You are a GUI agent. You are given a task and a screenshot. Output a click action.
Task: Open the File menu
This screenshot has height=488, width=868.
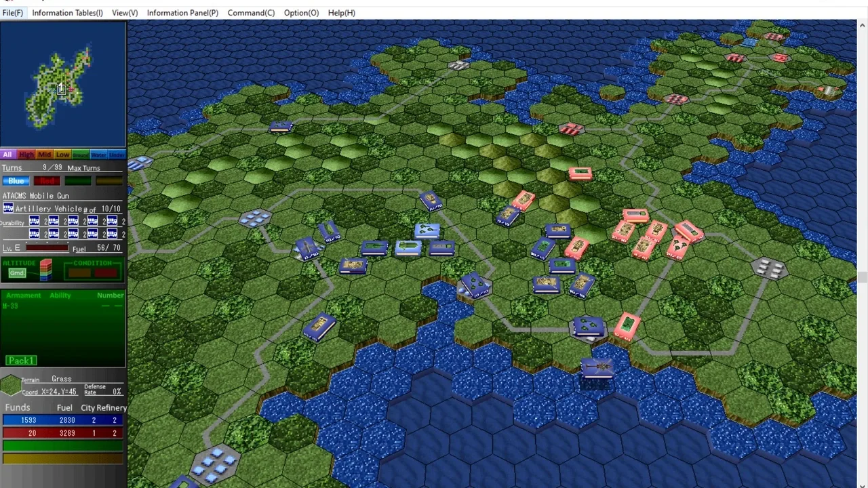point(12,13)
